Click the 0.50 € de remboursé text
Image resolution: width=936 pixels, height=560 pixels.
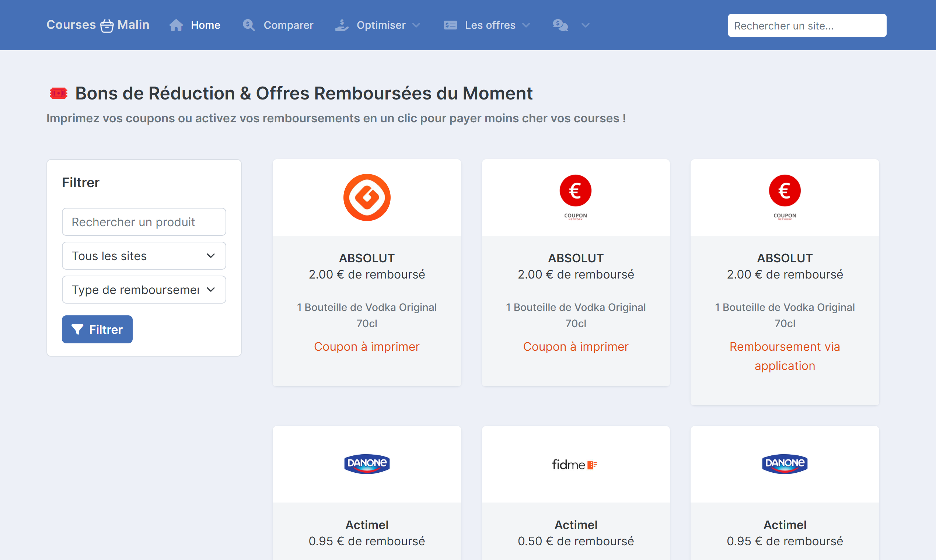point(576,541)
